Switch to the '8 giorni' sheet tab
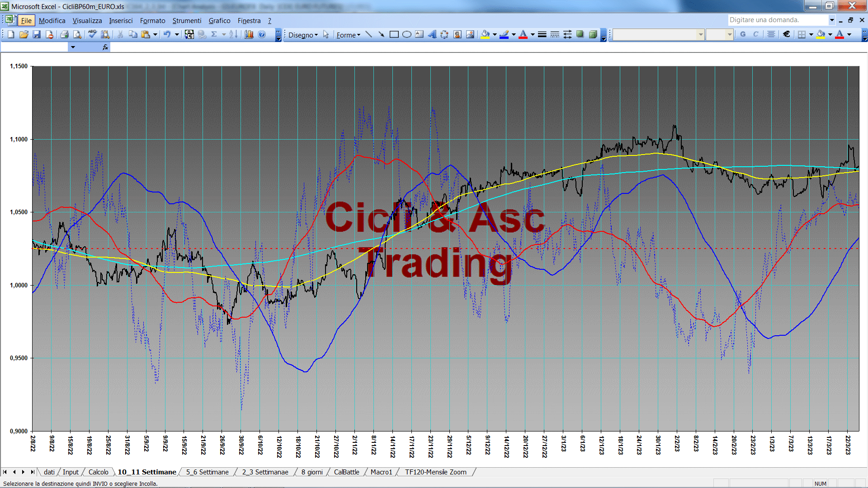The image size is (868, 488). [312, 472]
